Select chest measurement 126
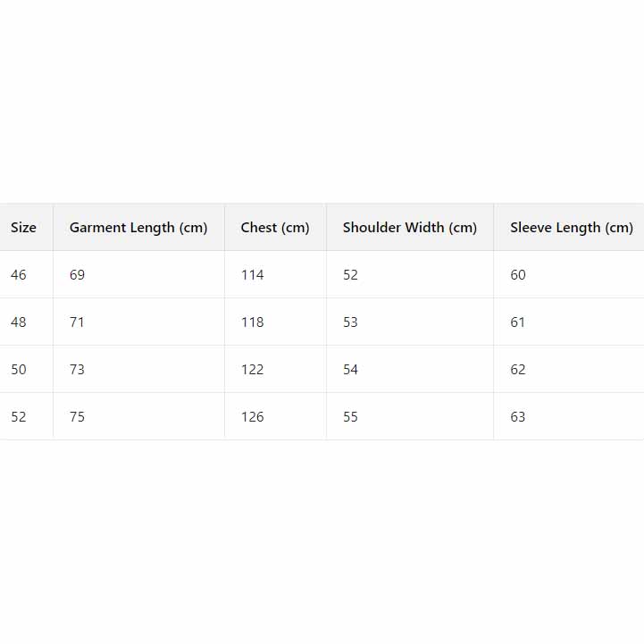This screenshot has width=644, height=644. (253, 417)
